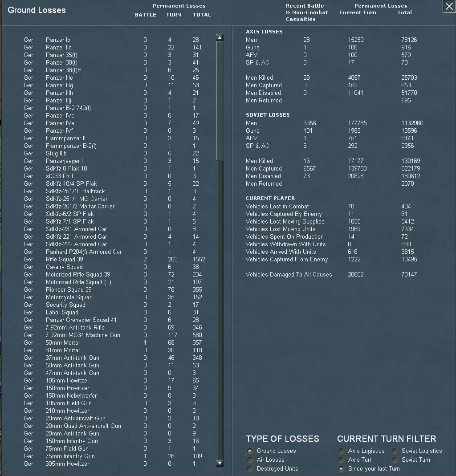456x476 pixels.
Task: Click the Panzer 35(t) entry
Action: (61, 55)
